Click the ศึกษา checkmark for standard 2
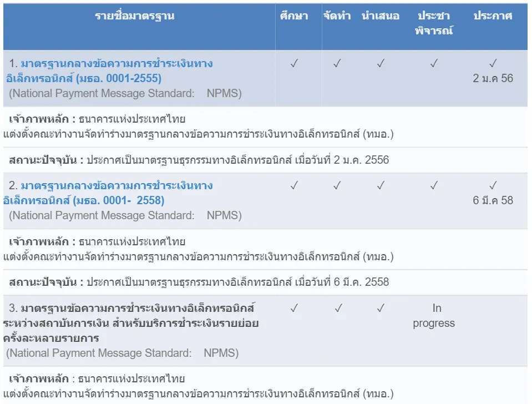Image resolution: width=532 pixels, height=404 pixels. tap(294, 185)
